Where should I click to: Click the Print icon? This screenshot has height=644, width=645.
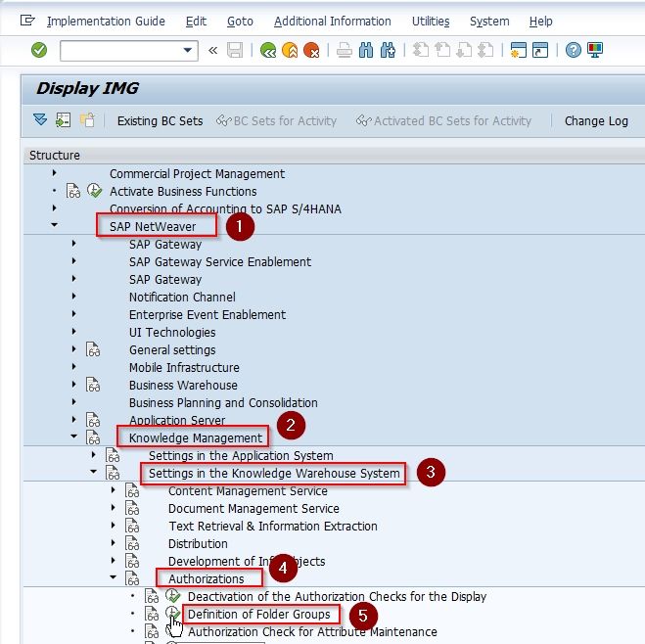(344, 50)
